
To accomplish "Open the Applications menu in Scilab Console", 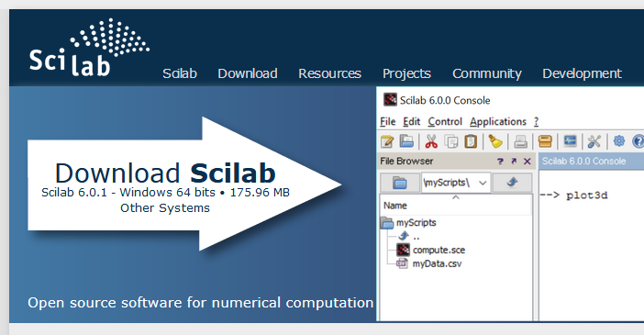I will 498,122.
